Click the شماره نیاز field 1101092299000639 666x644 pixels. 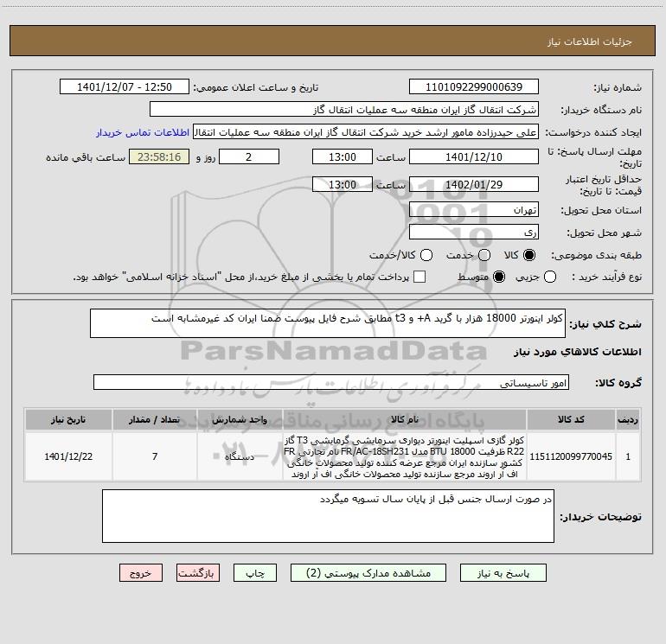474,87
